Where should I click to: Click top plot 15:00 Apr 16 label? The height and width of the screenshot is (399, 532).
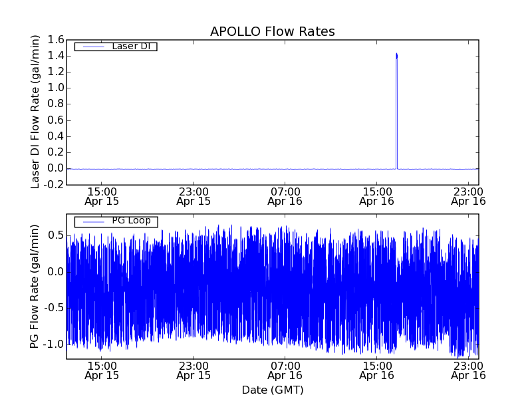click(376, 197)
